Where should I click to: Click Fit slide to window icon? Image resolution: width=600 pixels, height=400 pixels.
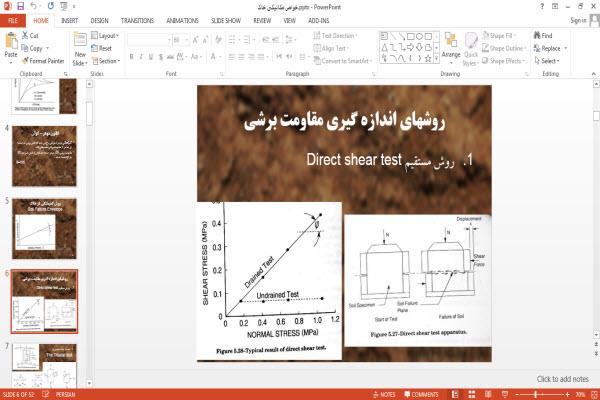click(594, 394)
